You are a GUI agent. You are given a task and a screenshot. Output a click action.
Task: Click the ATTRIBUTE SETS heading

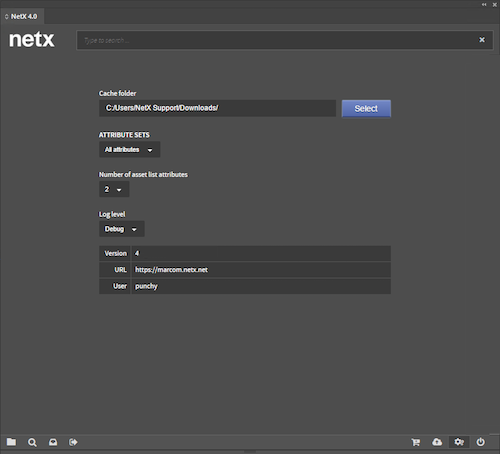pyautogui.click(x=124, y=135)
